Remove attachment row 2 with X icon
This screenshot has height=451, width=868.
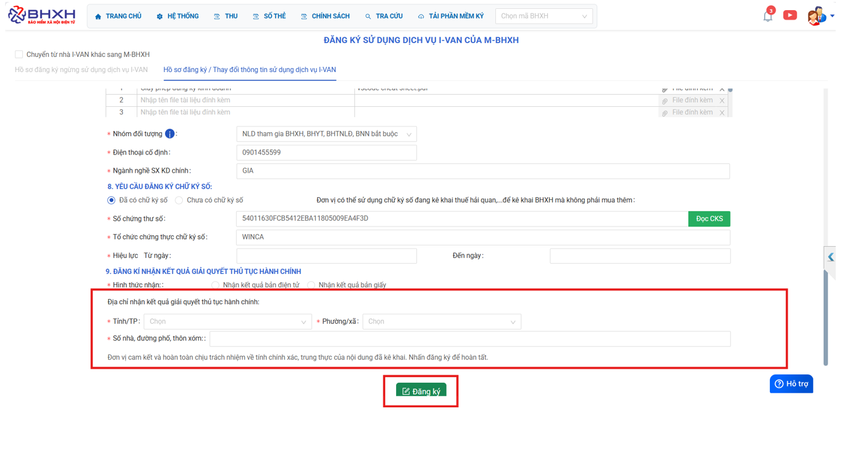(722, 101)
